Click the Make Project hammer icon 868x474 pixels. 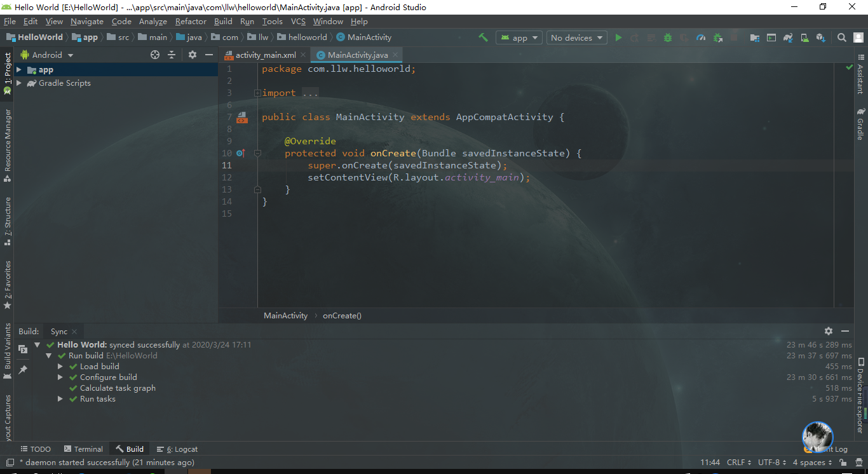(484, 37)
